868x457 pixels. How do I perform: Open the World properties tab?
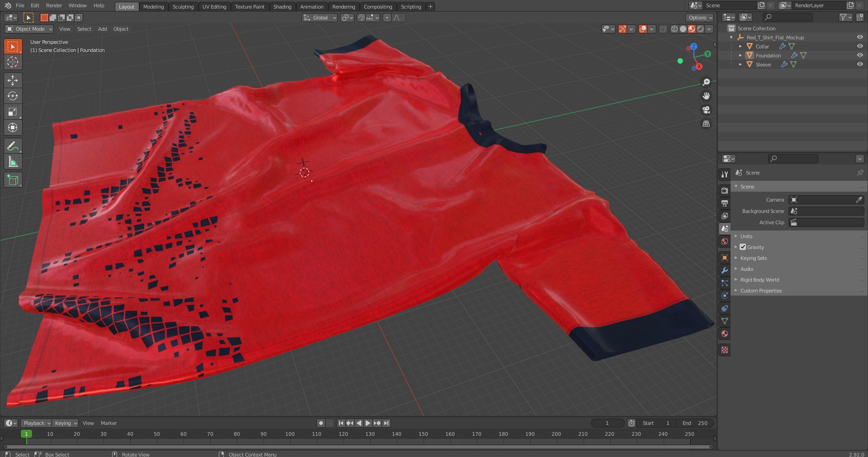coord(725,241)
